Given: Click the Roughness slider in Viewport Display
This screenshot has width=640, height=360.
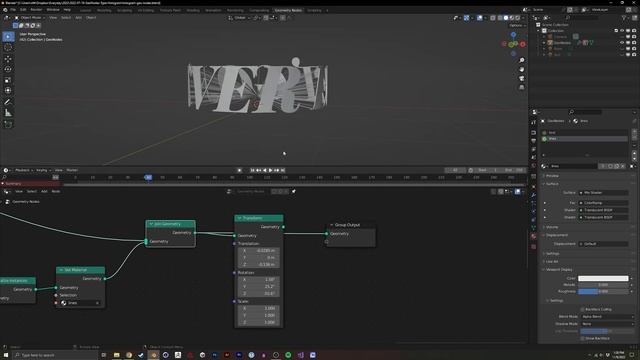Looking at the screenshot, I should pos(603,291).
